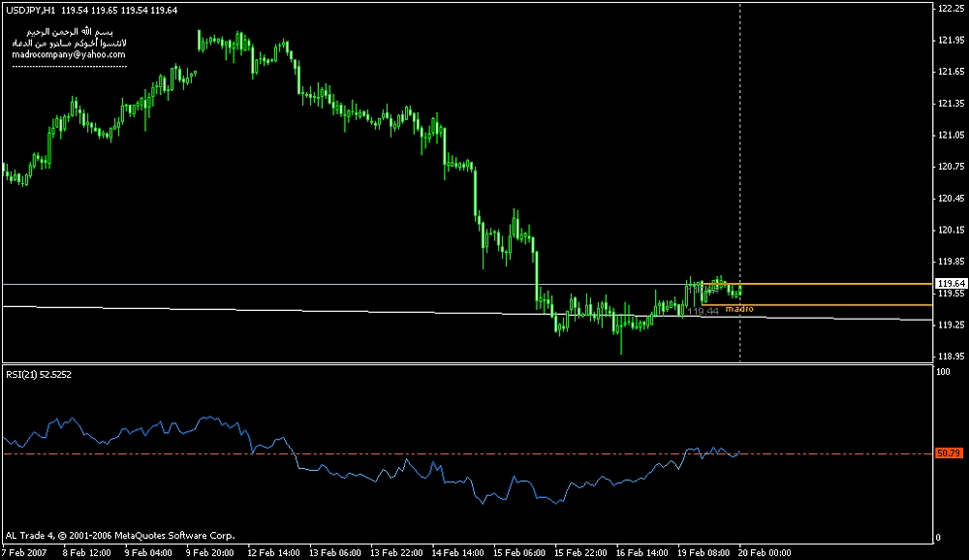Click the 9 Feb 04:00 time label
Screen dimensions: 969x560
coord(148,552)
